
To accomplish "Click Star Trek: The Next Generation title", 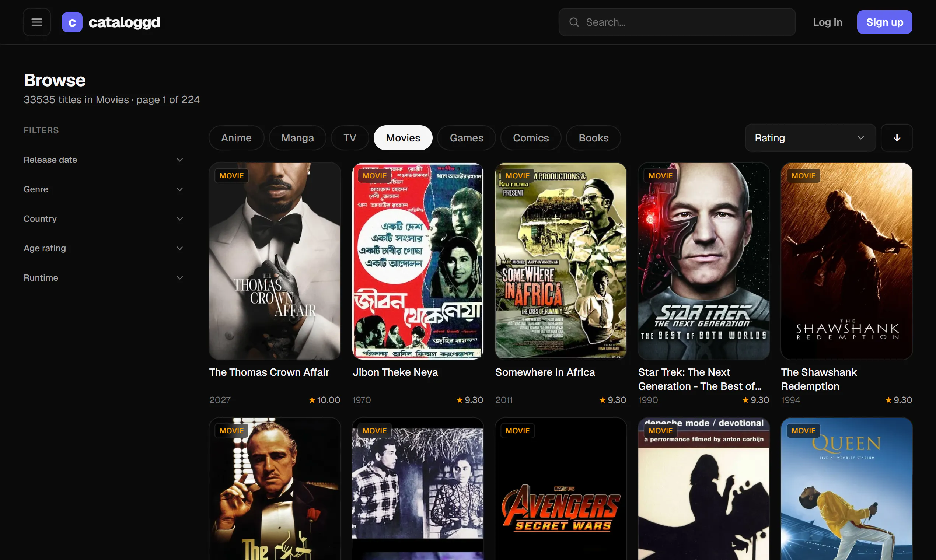I will (700, 379).
